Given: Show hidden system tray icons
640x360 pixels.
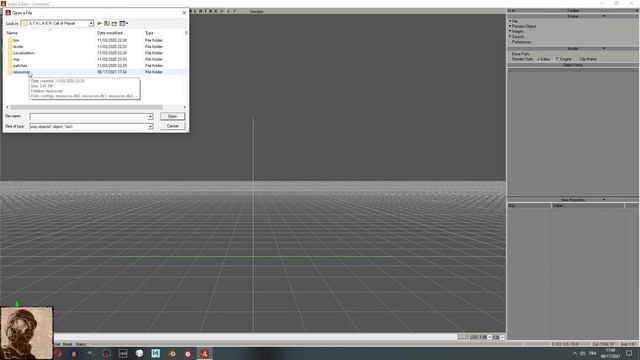Looking at the screenshot, I should pos(575,353).
